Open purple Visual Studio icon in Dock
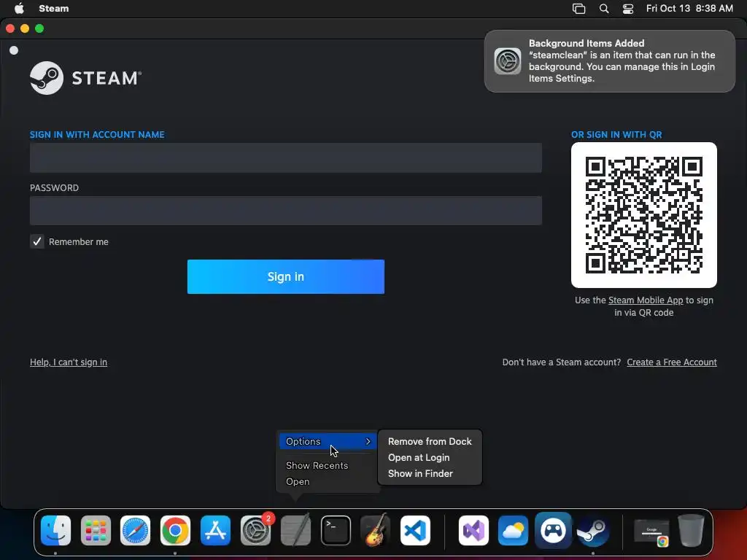The image size is (747, 560). point(473,530)
